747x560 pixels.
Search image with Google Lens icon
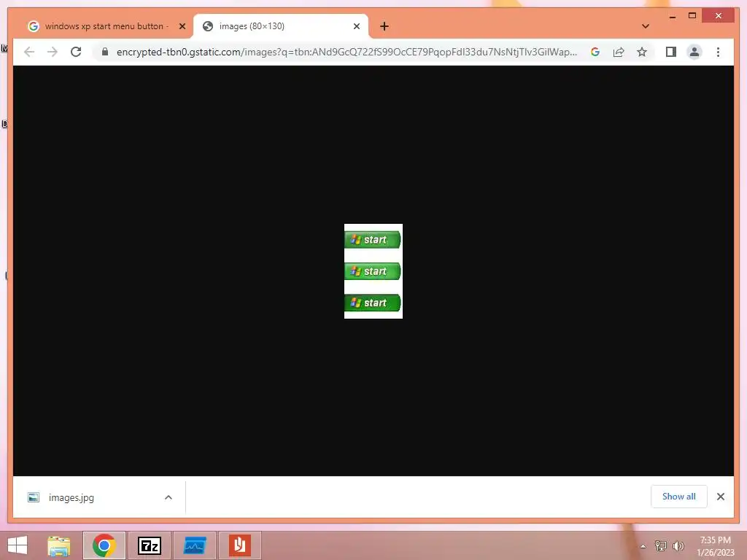(x=595, y=52)
